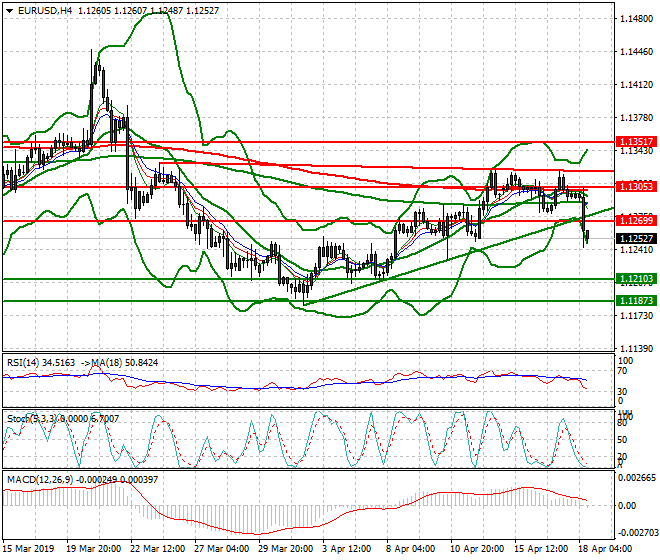Select the red 1.13517 price level label
The image size is (660, 560).
click(x=637, y=141)
